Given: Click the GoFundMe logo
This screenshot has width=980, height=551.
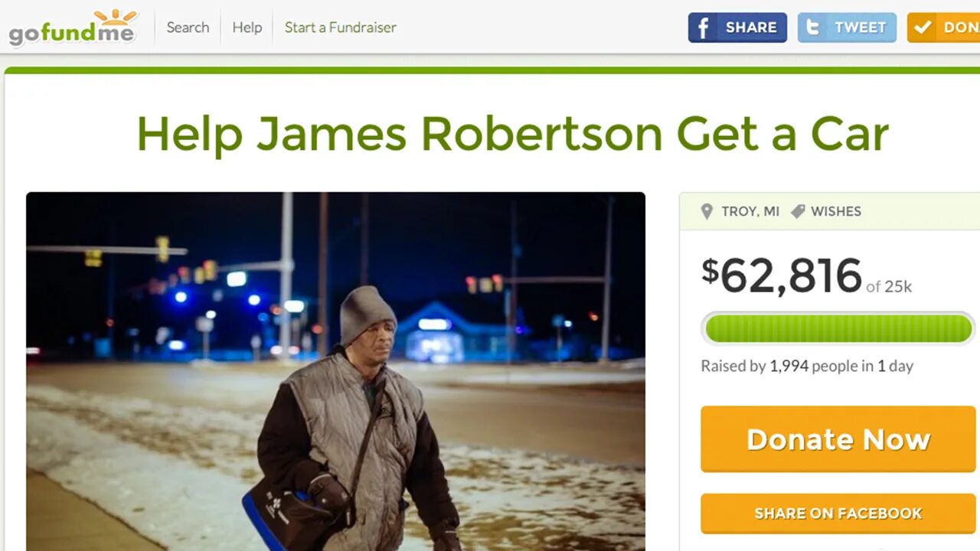Looking at the screenshot, I should (73, 28).
